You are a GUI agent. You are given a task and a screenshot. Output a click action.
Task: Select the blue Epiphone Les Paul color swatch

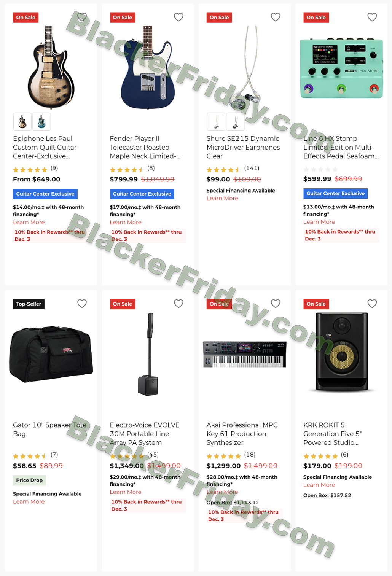[42, 122]
